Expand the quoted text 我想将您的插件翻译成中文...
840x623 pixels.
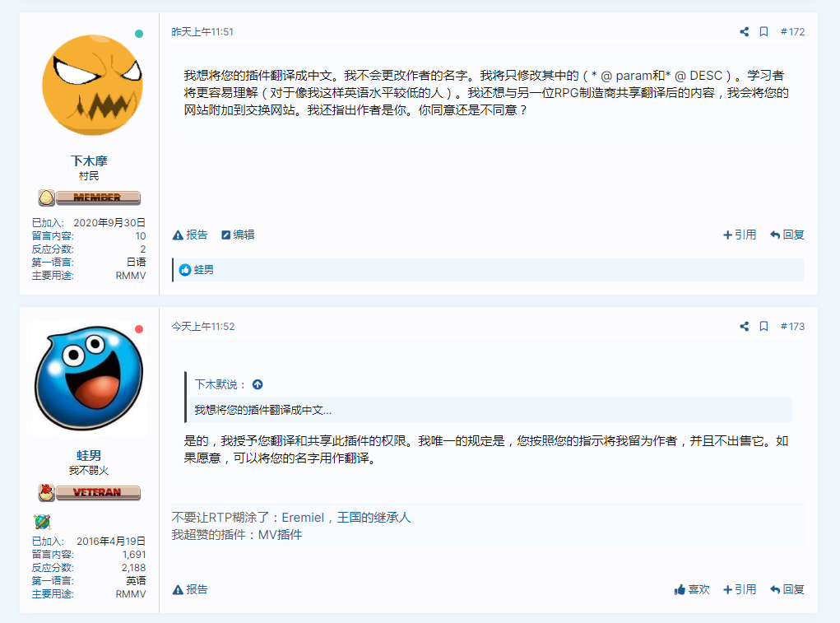pyautogui.click(x=263, y=411)
